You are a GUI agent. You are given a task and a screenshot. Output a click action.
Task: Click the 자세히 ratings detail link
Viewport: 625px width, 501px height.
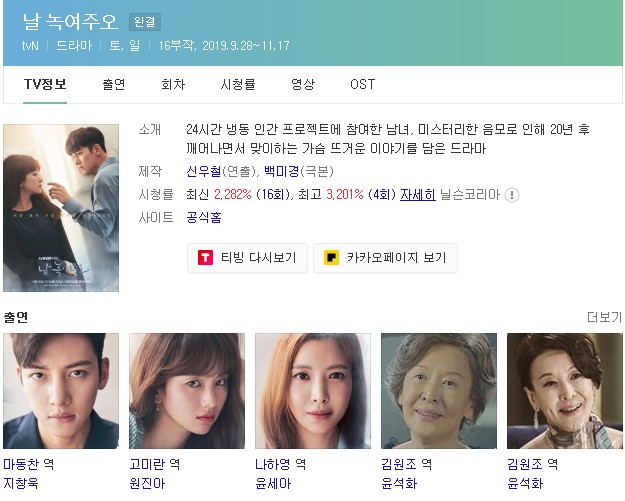tap(418, 195)
